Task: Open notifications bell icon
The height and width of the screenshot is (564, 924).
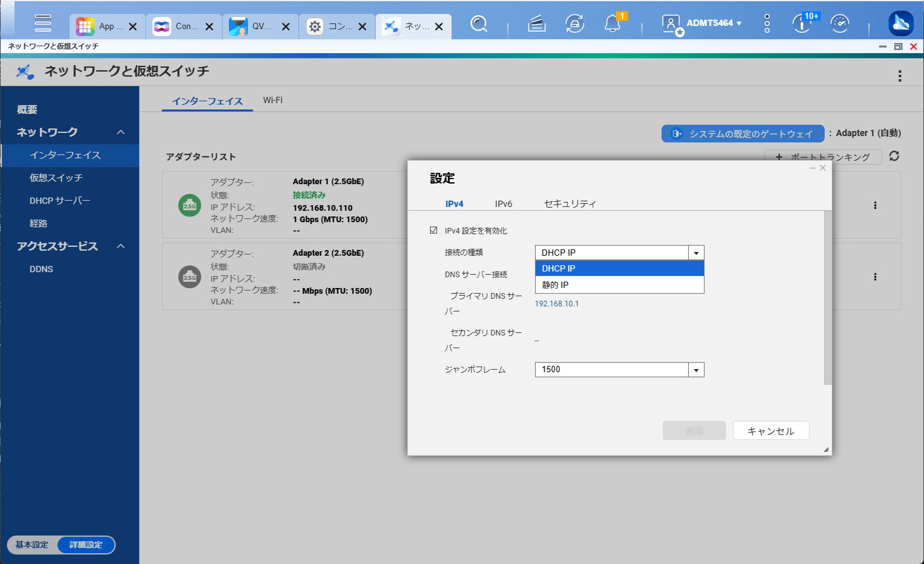Action: click(x=612, y=24)
